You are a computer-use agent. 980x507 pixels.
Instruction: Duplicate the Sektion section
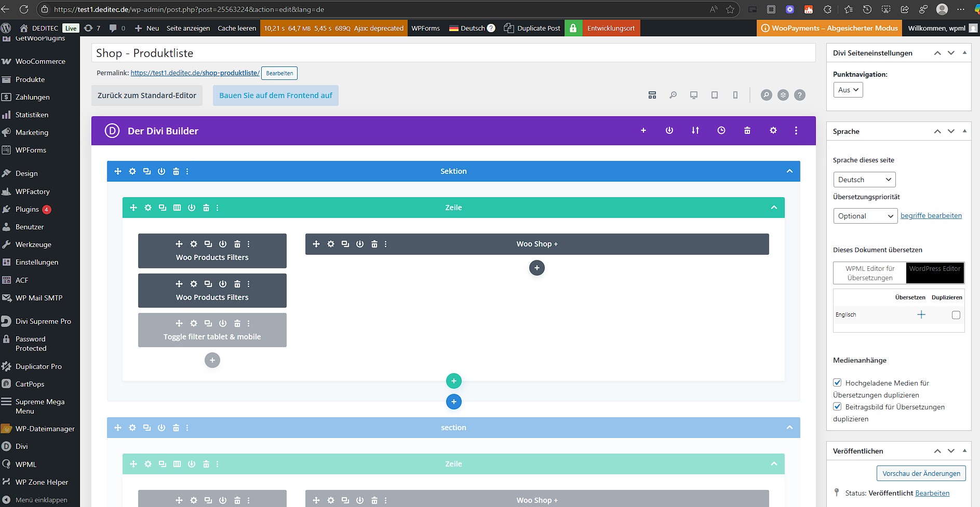(x=147, y=171)
